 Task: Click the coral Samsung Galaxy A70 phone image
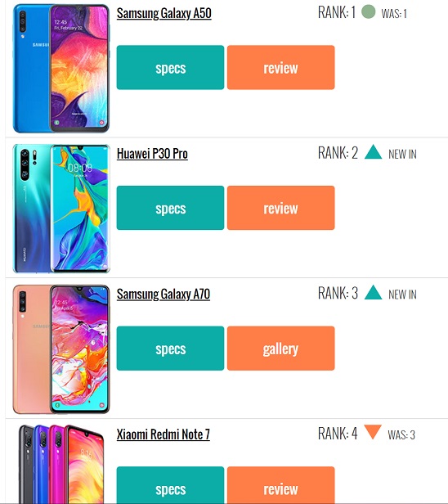tap(61, 349)
